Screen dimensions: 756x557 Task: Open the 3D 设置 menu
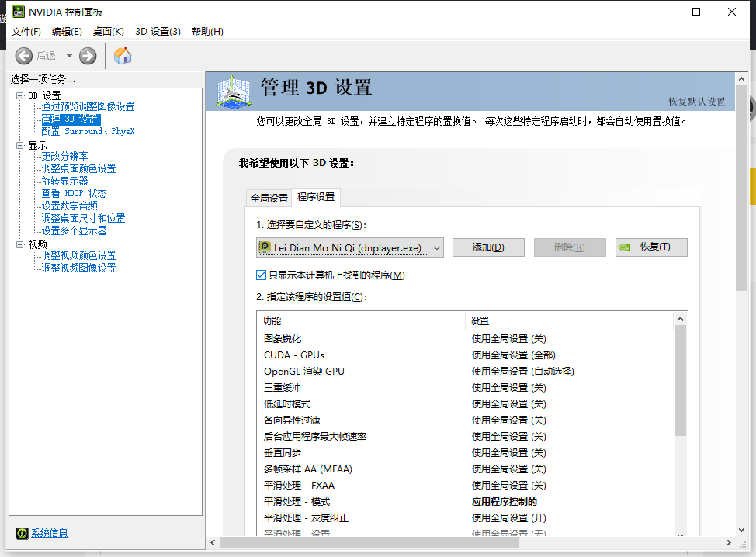pos(158,32)
